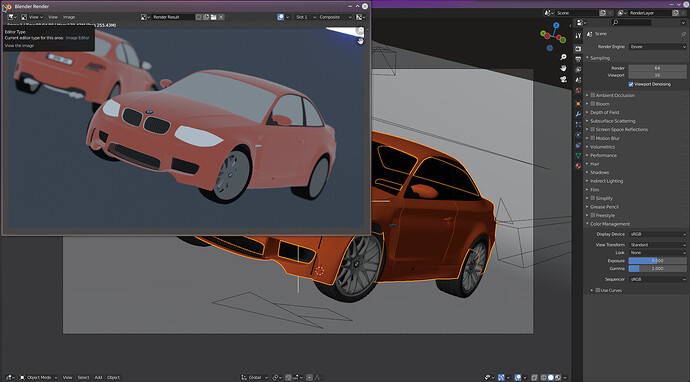Image resolution: width=690 pixels, height=382 pixels.
Task: Enable the Bloom checkbox
Action: point(593,104)
